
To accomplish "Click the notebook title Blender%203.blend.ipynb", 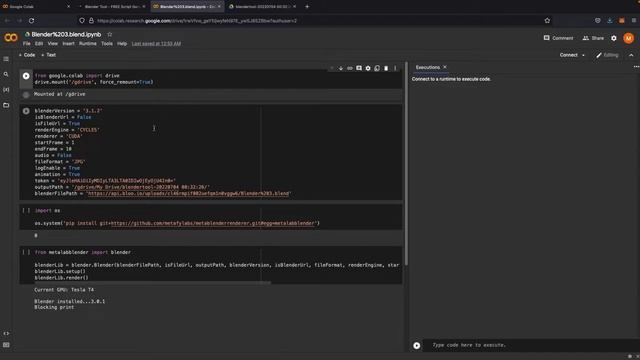I will click(x=66, y=34).
